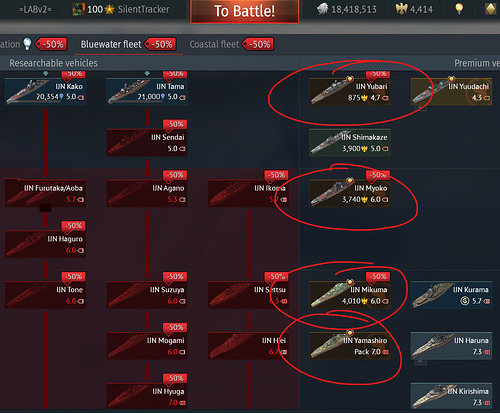This screenshot has height=413, width=500.
Task: Click the gold diamond icon at top right
Action: (x=490, y=9)
